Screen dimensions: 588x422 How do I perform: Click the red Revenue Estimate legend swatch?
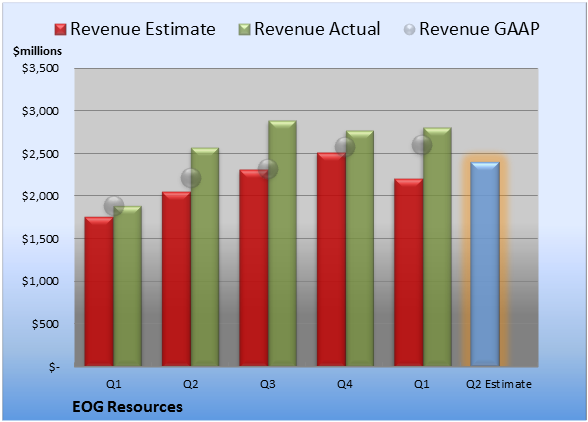[60, 30]
